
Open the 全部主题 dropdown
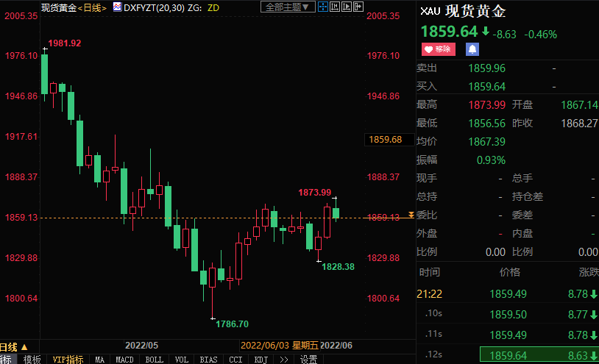(x=288, y=7)
